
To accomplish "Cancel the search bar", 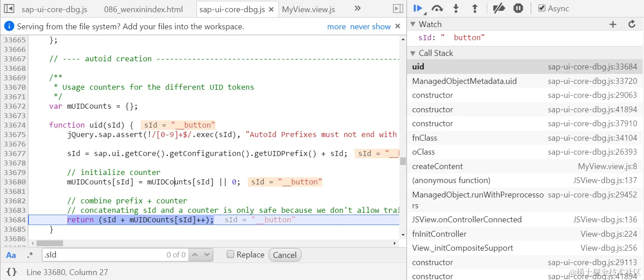I will point(285,255).
